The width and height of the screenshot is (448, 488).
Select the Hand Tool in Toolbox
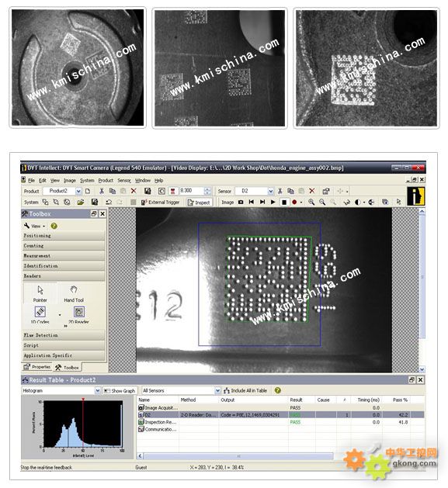tap(74, 293)
